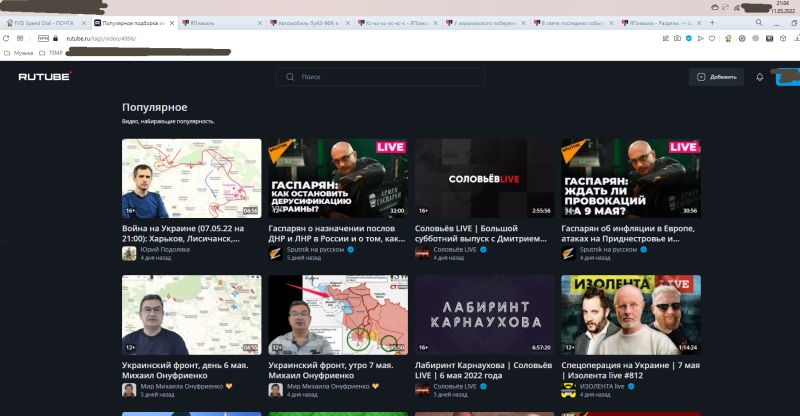This screenshot has height=416, width=800.
Task: Click the browser tab search magnifier icon
Action: 759,22
